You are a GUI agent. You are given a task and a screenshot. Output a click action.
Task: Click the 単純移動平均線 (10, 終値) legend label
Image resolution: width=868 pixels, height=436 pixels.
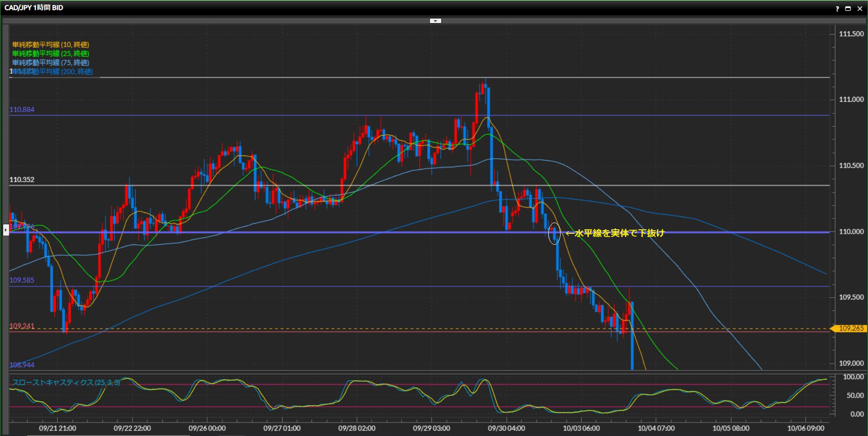(51, 44)
